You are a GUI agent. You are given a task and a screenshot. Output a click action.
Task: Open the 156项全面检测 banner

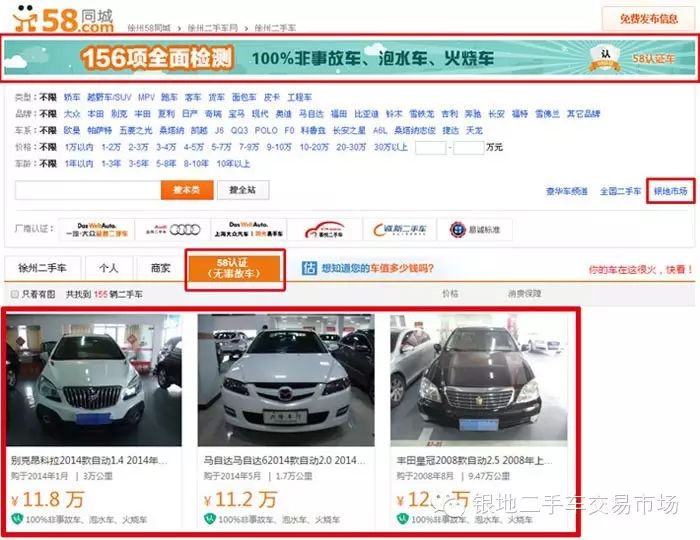350,58
